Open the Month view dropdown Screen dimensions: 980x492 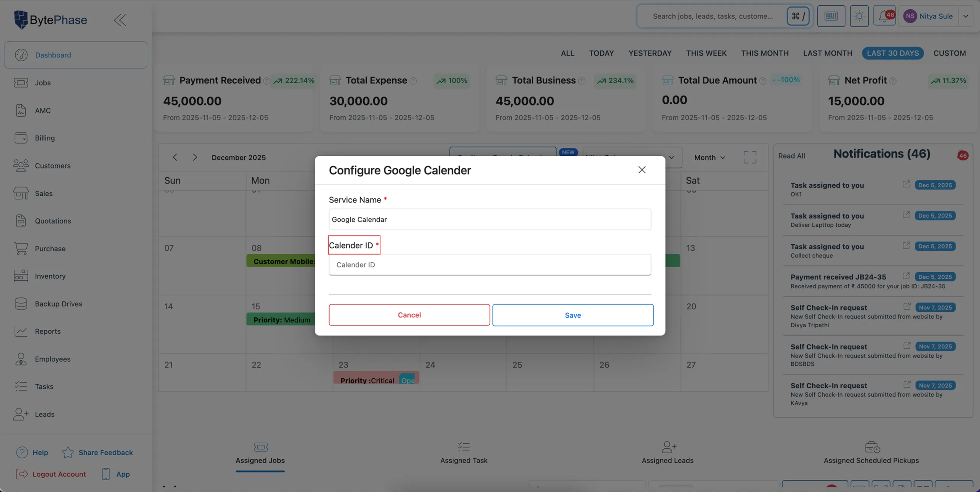[709, 157]
